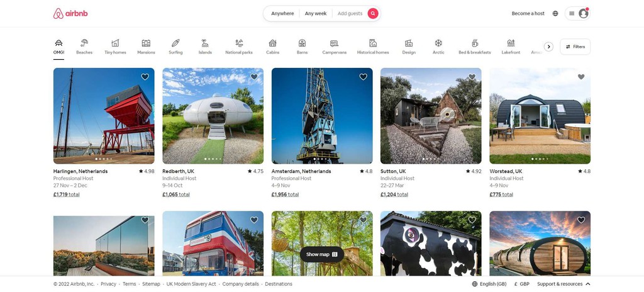Open the Company details footer link

pyautogui.click(x=241, y=284)
